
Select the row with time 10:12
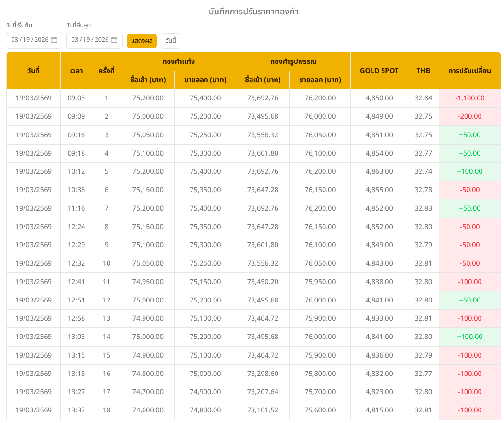pyautogui.click(x=76, y=171)
